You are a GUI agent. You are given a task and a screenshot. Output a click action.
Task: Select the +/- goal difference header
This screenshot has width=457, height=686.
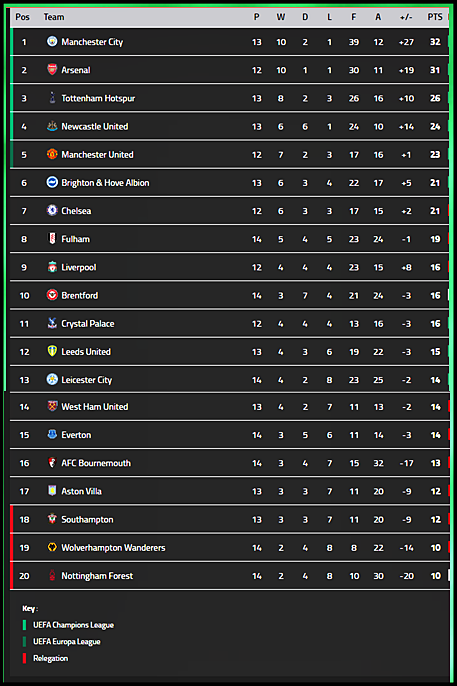406,17
